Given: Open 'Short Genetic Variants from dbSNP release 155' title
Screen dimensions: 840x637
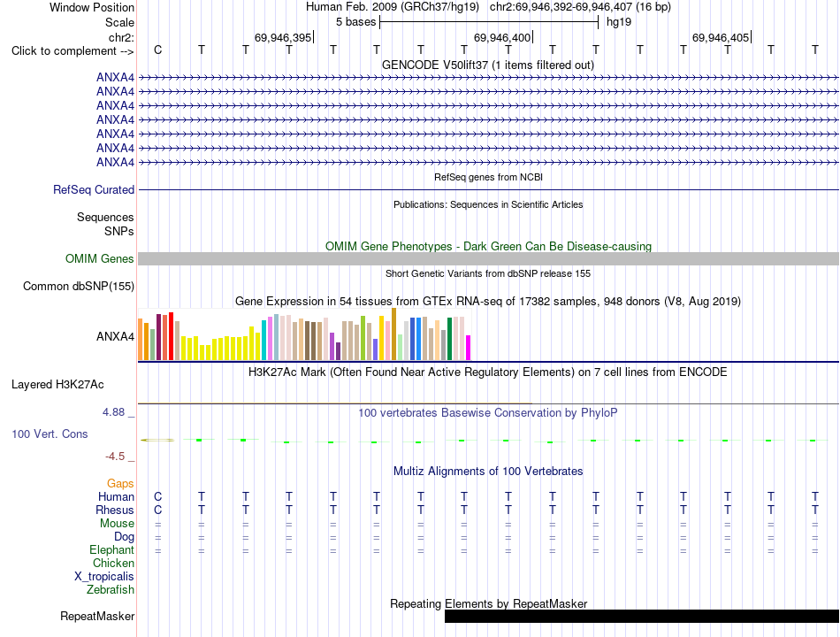Looking at the screenshot, I should click(488, 273).
